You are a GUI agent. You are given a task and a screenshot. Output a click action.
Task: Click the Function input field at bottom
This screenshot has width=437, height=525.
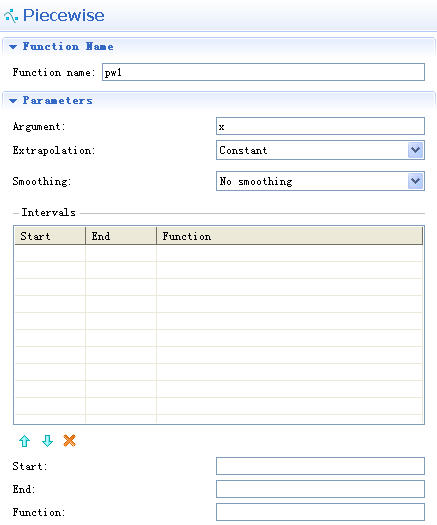[x=320, y=512]
